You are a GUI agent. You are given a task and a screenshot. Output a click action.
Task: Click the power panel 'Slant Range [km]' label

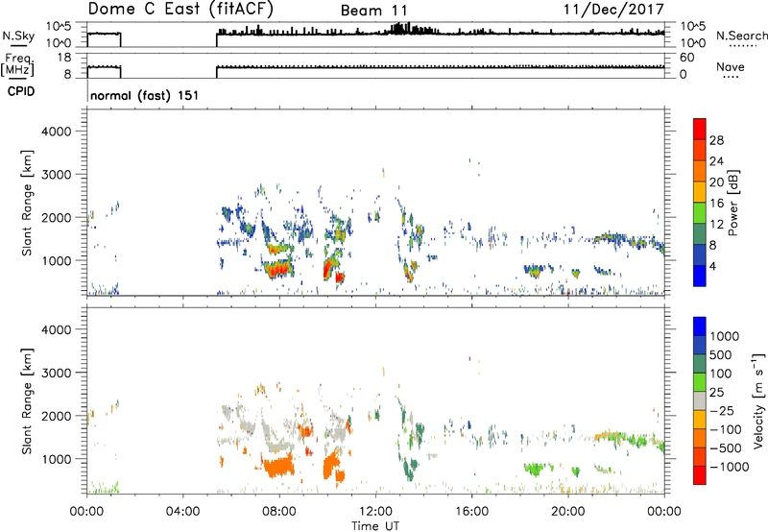(x=27, y=203)
